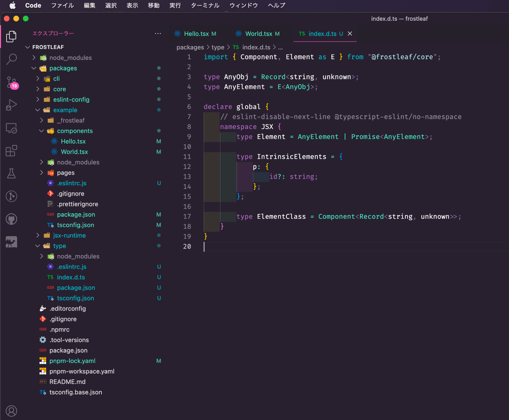Image resolution: width=509 pixels, height=420 pixels.
Task: Open the Extensions view icon
Action: pyautogui.click(x=11, y=151)
